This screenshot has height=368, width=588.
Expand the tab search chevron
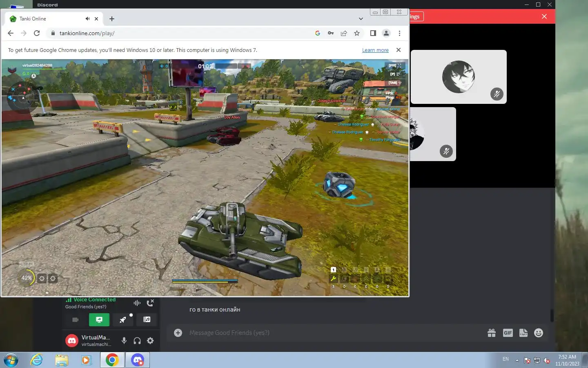pyautogui.click(x=361, y=19)
